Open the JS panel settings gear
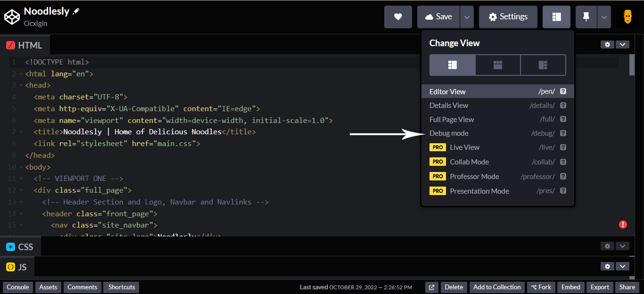This screenshot has width=644, height=294. click(x=607, y=266)
